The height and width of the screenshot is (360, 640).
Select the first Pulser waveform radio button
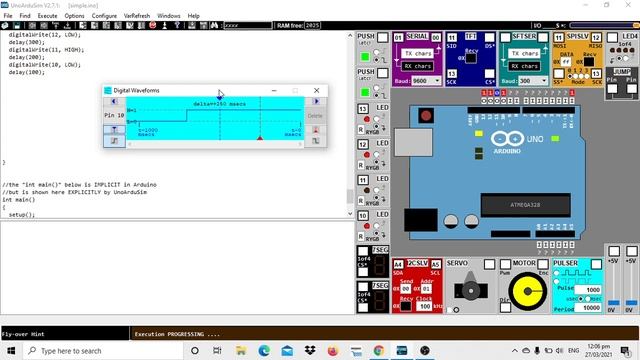556,273
